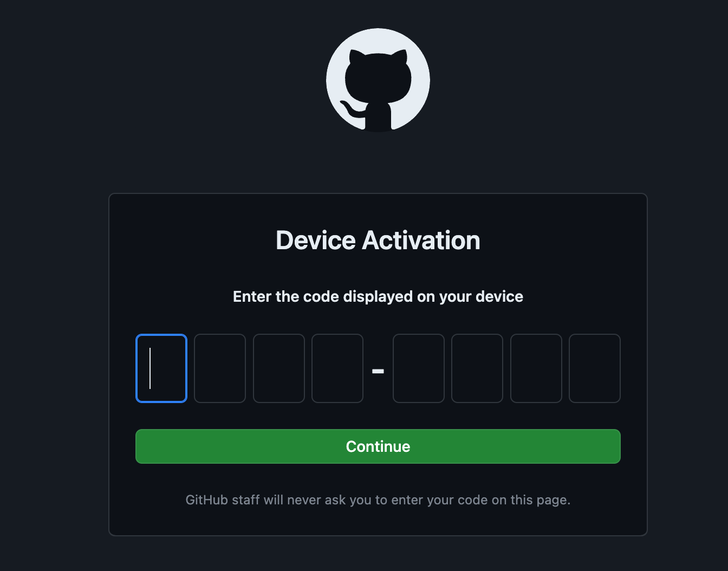
Task: Focus the fourth box before the dash
Action: pos(337,368)
